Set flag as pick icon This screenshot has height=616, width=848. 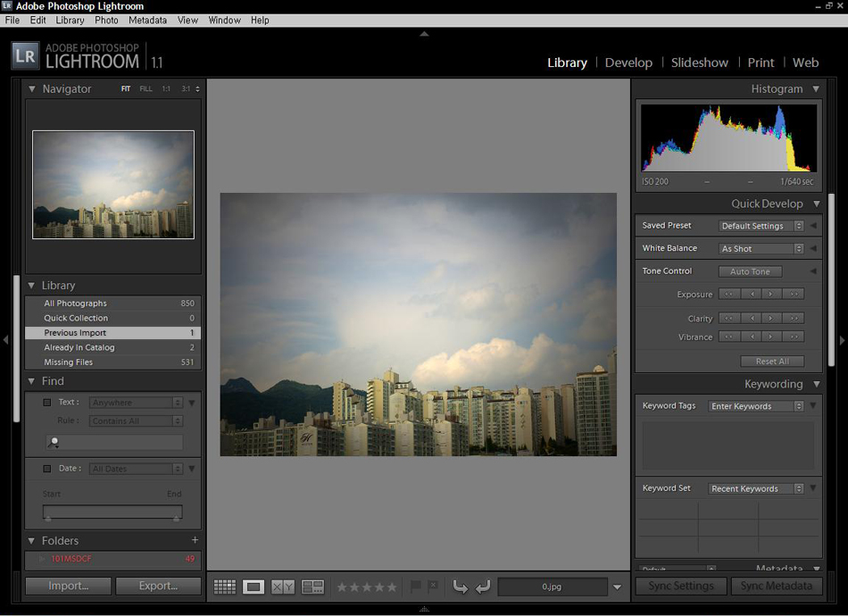point(415,587)
